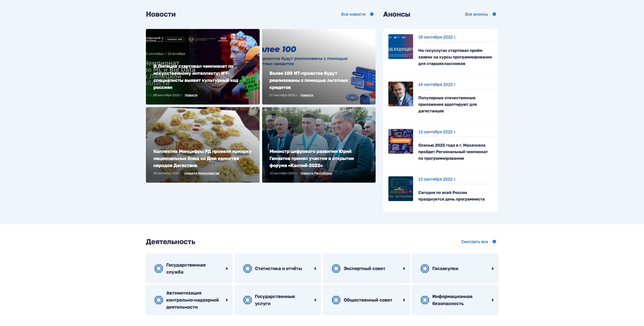Expand the Экспертный совет card arrow
The image size is (644, 326).
404,269
